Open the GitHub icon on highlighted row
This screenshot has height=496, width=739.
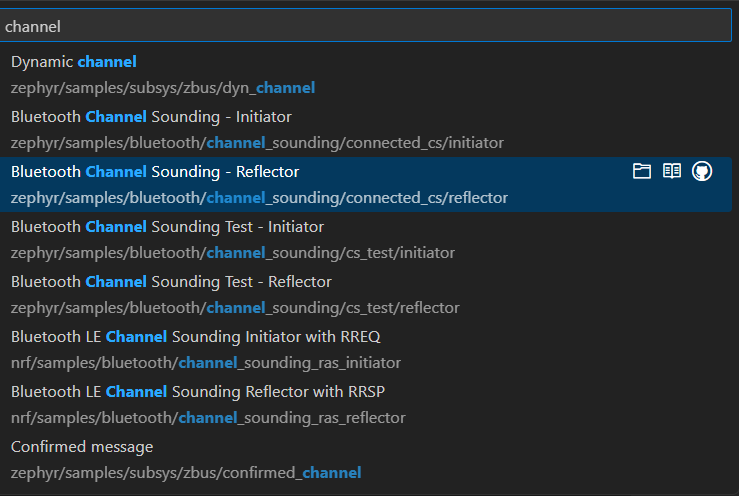pyautogui.click(x=702, y=172)
